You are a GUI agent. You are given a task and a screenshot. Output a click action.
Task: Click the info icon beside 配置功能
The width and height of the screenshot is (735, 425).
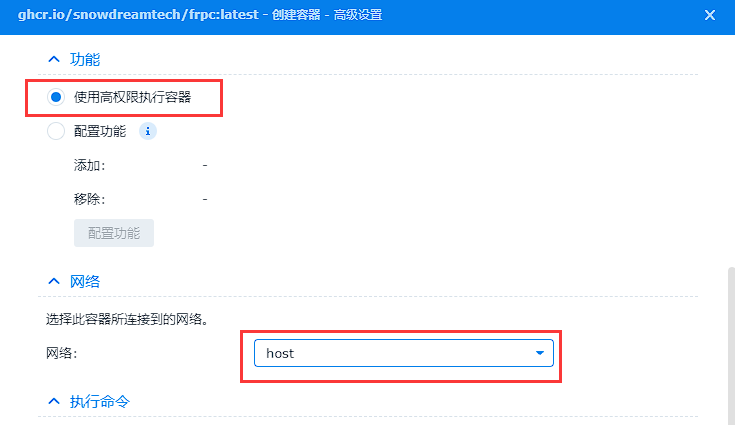(x=147, y=131)
